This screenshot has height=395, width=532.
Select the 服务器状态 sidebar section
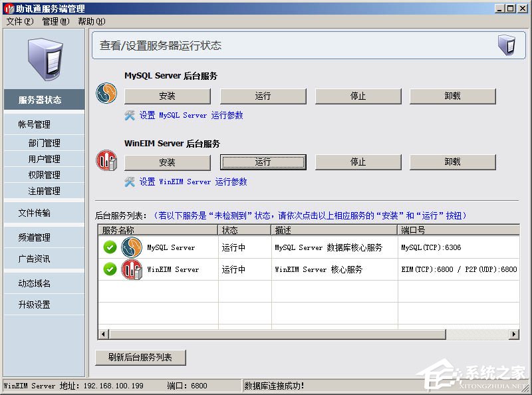[x=43, y=99]
